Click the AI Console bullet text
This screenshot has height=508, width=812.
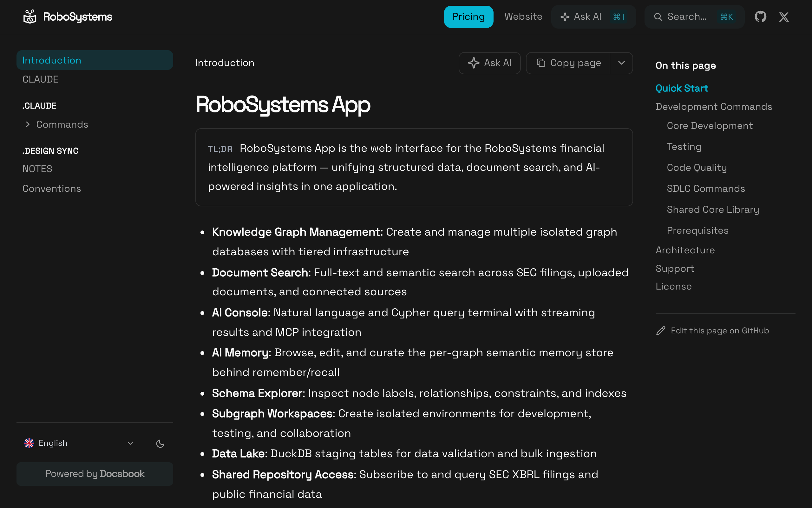[240, 313]
